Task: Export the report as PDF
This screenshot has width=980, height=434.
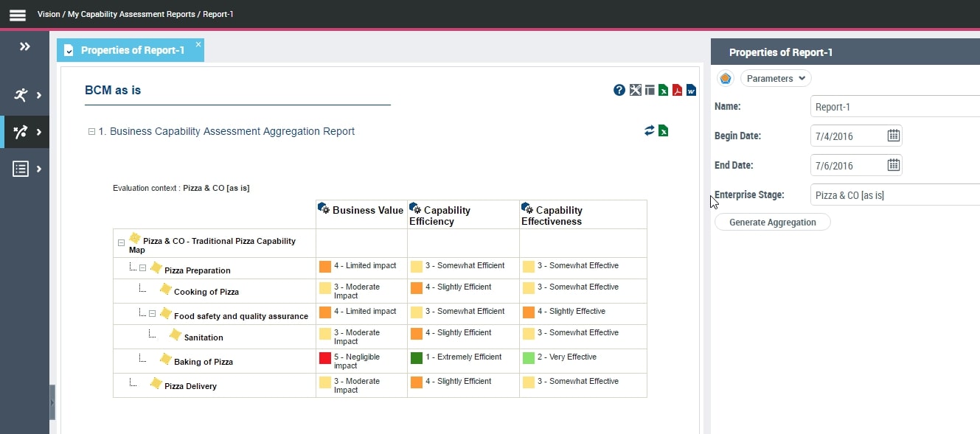Action: point(677,91)
